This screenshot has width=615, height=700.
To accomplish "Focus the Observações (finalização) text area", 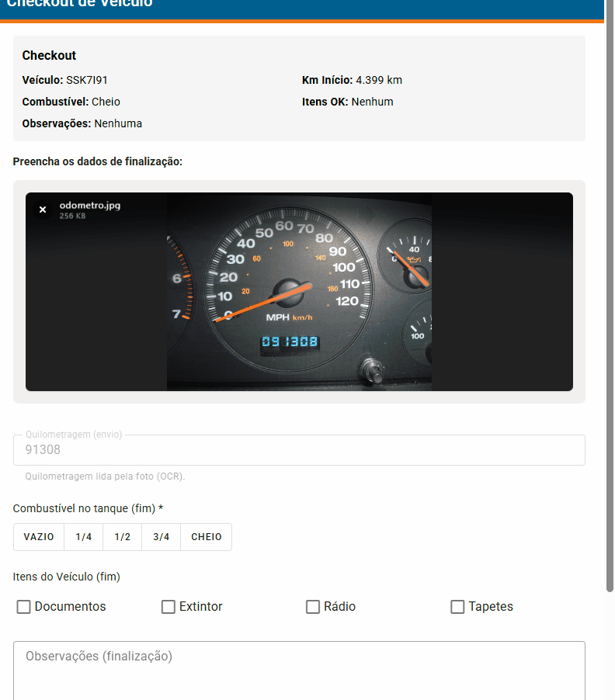I will (299, 671).
